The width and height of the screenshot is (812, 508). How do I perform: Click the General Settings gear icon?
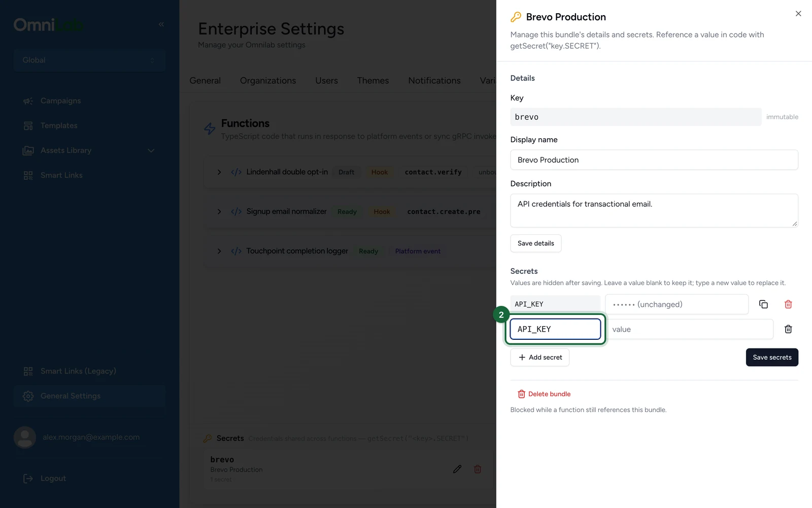pyautogui.click(x=28, y=396)
